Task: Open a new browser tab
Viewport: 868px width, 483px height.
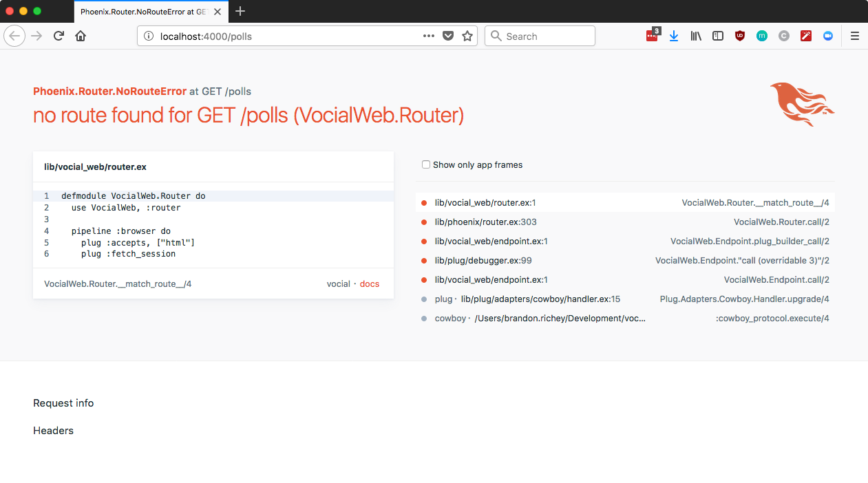Action: coord(240,11)
